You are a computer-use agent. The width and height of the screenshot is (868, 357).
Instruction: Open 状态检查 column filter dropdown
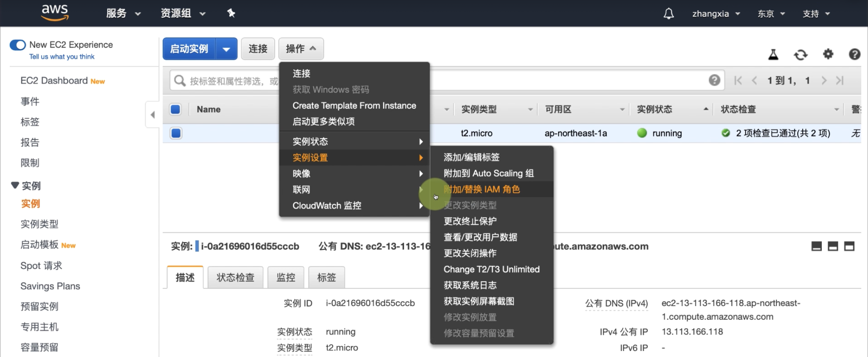(x=837, y=109)
